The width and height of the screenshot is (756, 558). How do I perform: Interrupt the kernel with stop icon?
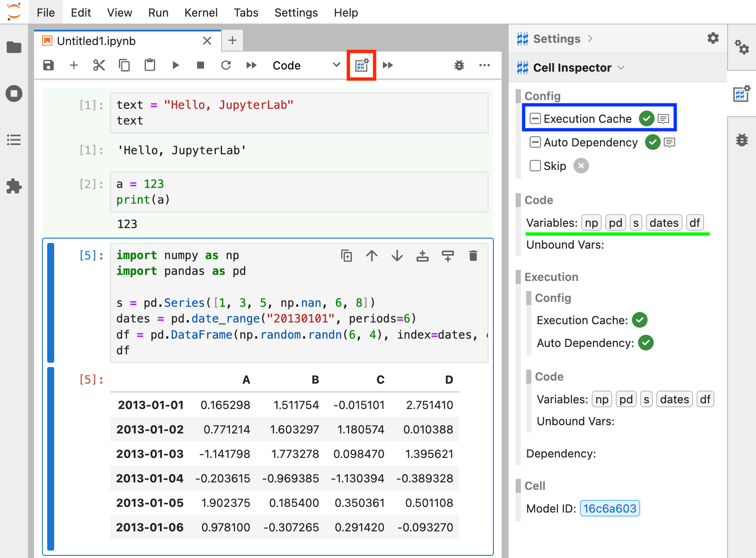tap(201, 66)
